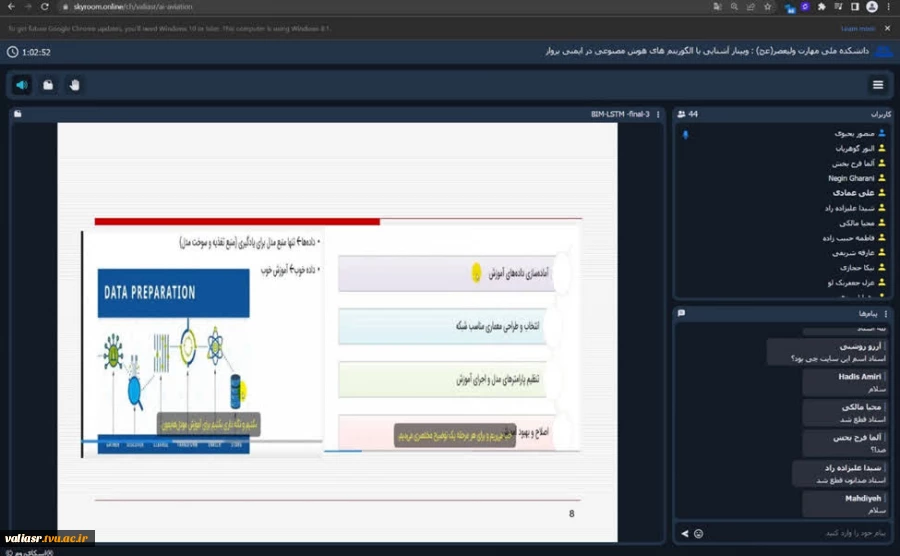Open the emoji picker in chat
Screen dimensions: 900x556
(699, 534)
